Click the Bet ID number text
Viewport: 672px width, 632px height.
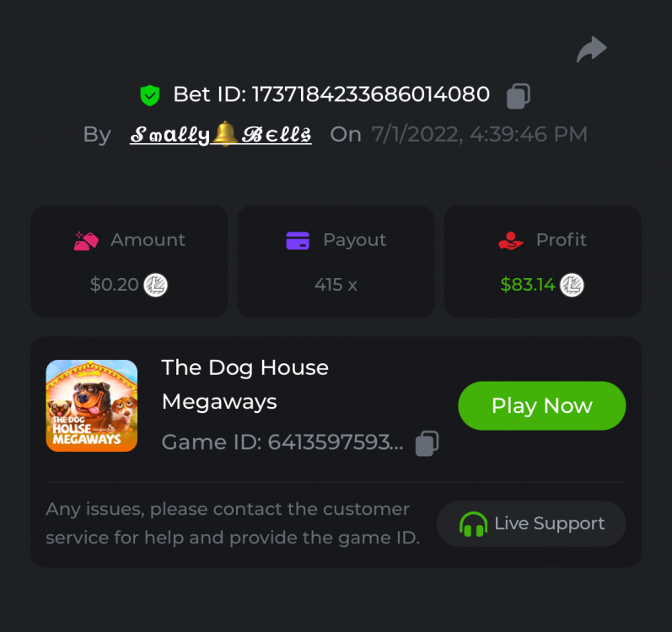[x=373, y=94]
